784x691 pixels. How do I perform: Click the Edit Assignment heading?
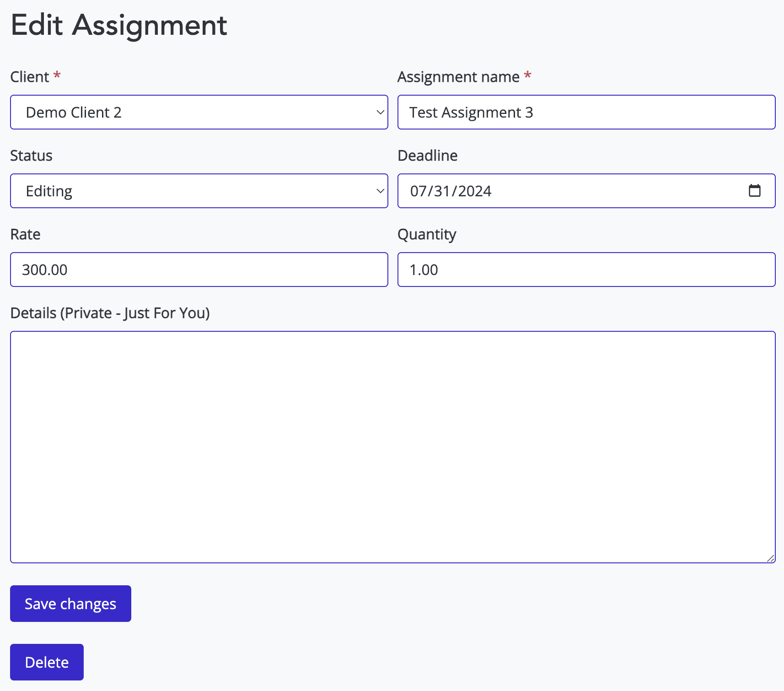click(x=119, y=25)
